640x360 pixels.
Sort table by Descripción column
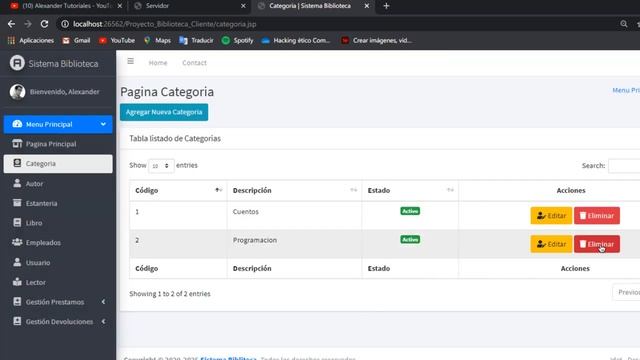tap(294, 191)
